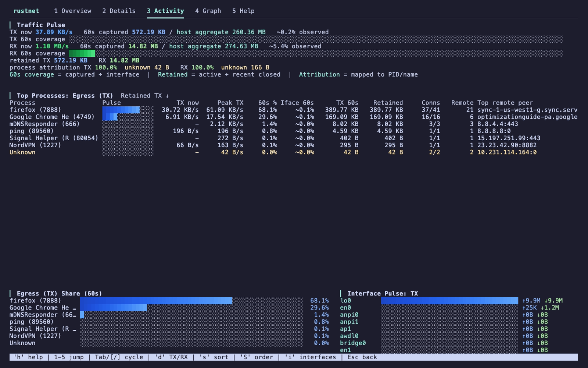Switch to the 1 Overview tab
The image size is (588, 368).
[x=72, y=11]
